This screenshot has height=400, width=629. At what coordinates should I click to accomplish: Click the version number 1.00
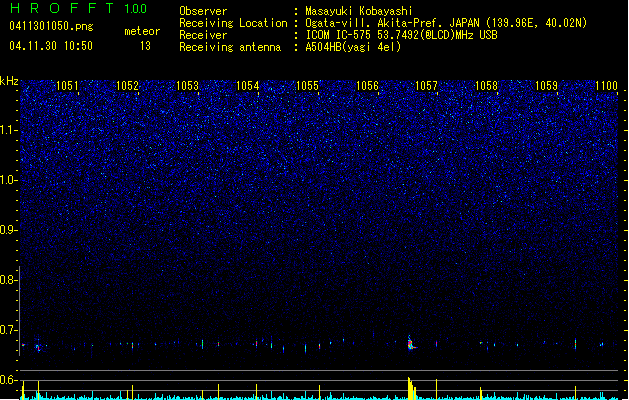[135, 9]
